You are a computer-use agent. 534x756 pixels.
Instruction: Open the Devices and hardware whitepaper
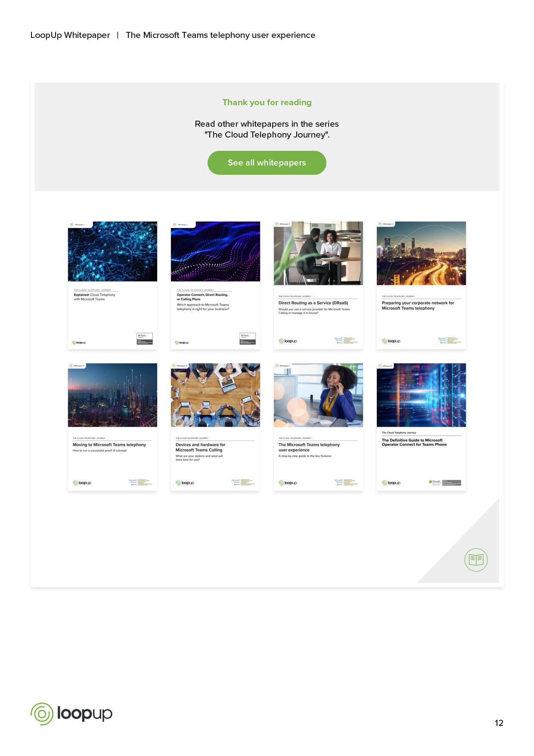click(215, 427)
